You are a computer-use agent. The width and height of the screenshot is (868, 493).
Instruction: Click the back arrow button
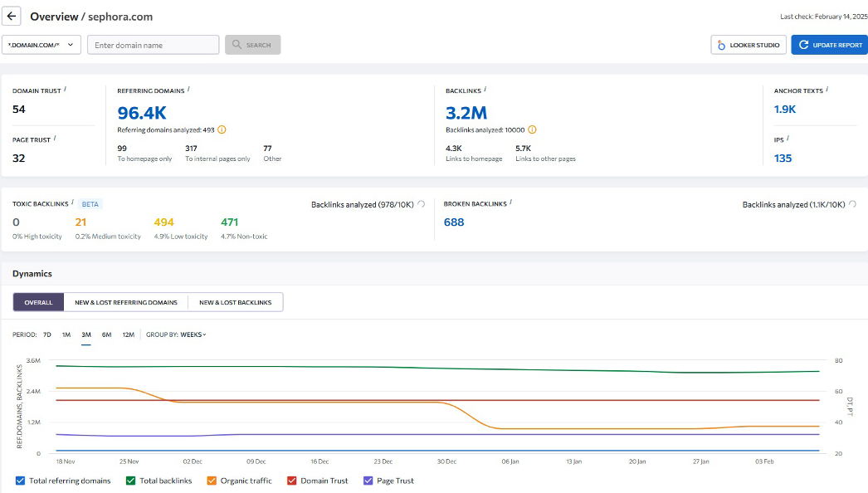pos(11,16)
